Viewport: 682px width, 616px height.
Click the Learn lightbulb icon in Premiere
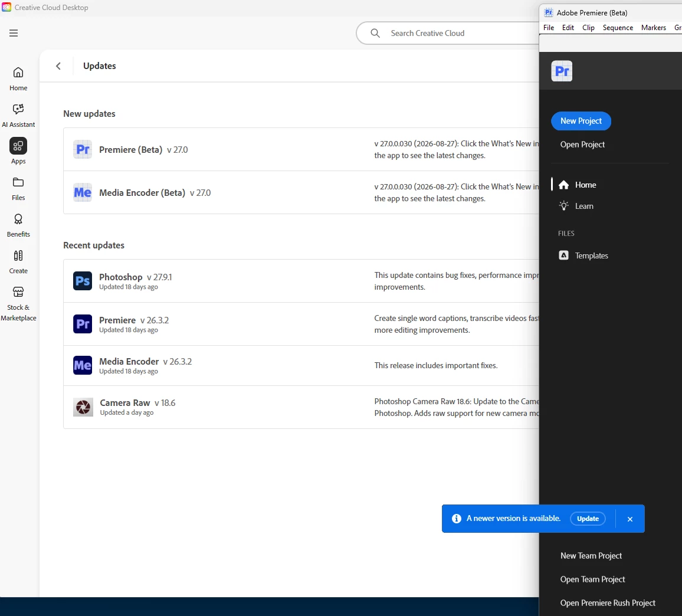pyautogui.click(x=563, y=206)
